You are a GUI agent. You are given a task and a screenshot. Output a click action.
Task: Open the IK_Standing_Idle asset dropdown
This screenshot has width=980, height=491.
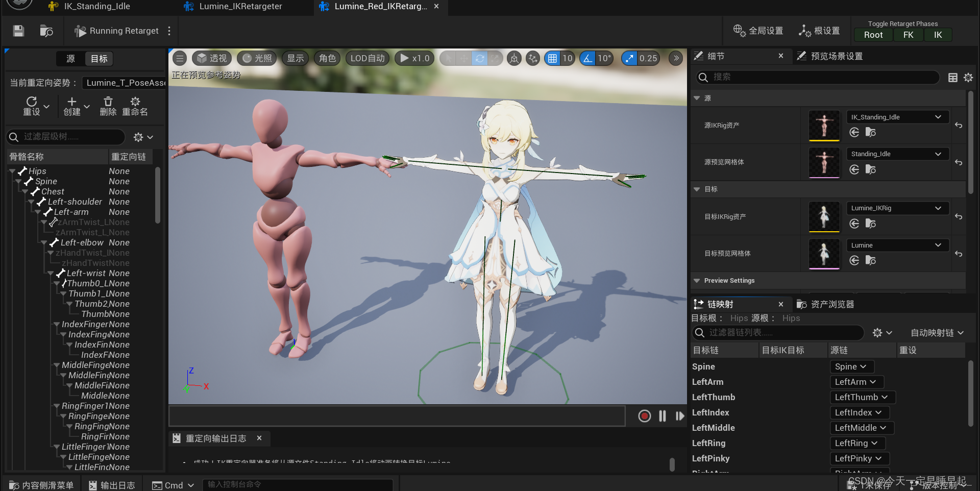pos(897,117)
